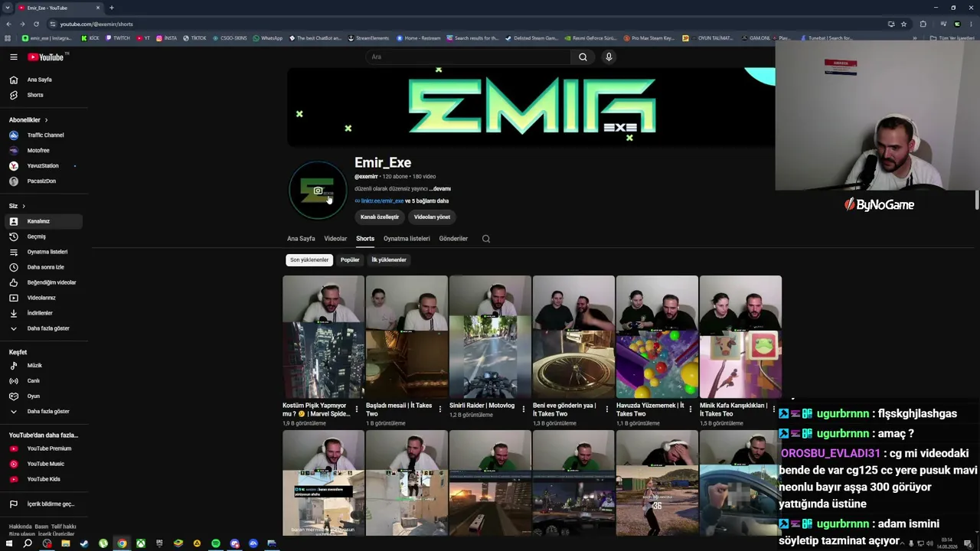The height and width of the screenshot is (551, 980).
Task: Click the browser address bar
Action: (467, 24)
